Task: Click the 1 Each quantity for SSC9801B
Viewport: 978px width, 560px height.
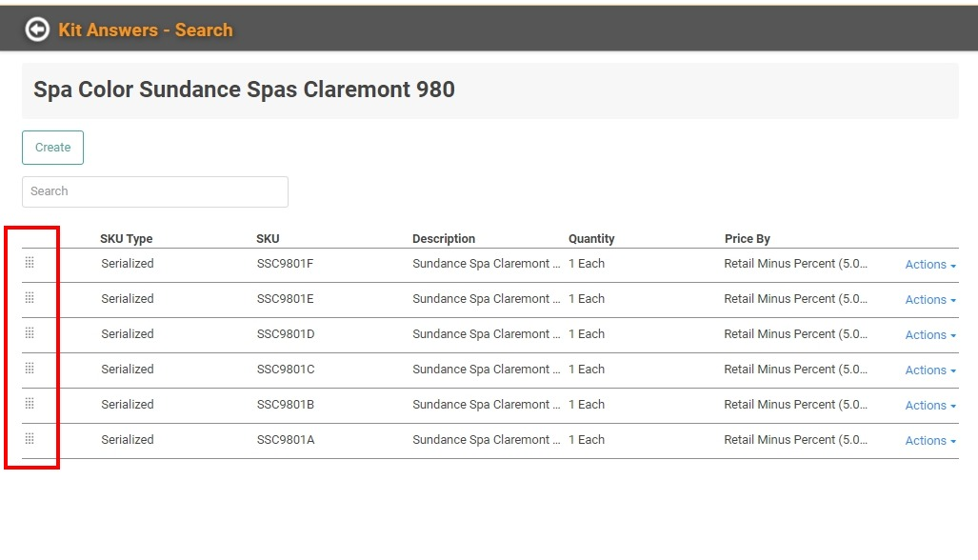Action: point(587,405)
